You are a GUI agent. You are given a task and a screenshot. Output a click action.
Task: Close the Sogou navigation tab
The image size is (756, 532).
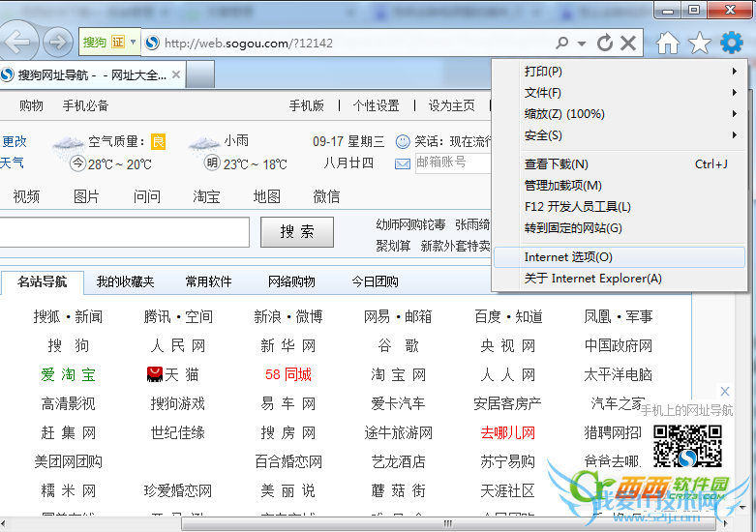176,74
